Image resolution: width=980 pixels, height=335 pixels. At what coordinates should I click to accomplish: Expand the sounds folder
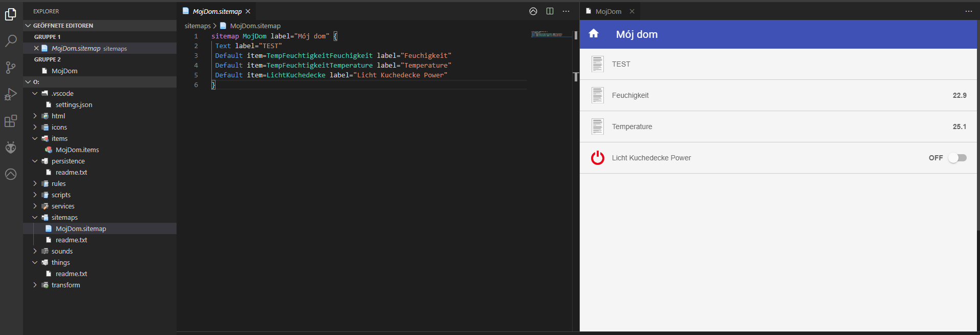pyautogui.click(x=35, y=251)
